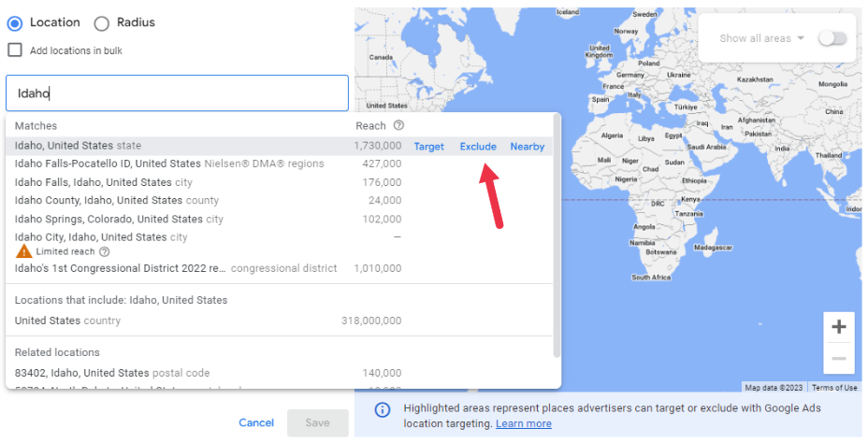Select Idaho Falls, Idaho city row
The height and width of the screenshot is (442, 868).
(279, 182)
